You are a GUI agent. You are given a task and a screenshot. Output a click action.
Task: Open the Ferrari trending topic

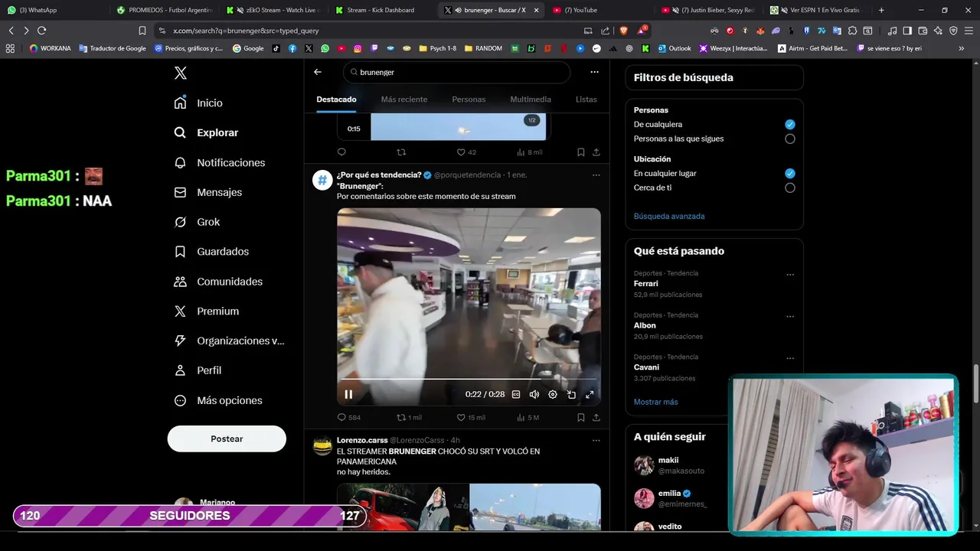pyautogui.click(x=645, y=284)
